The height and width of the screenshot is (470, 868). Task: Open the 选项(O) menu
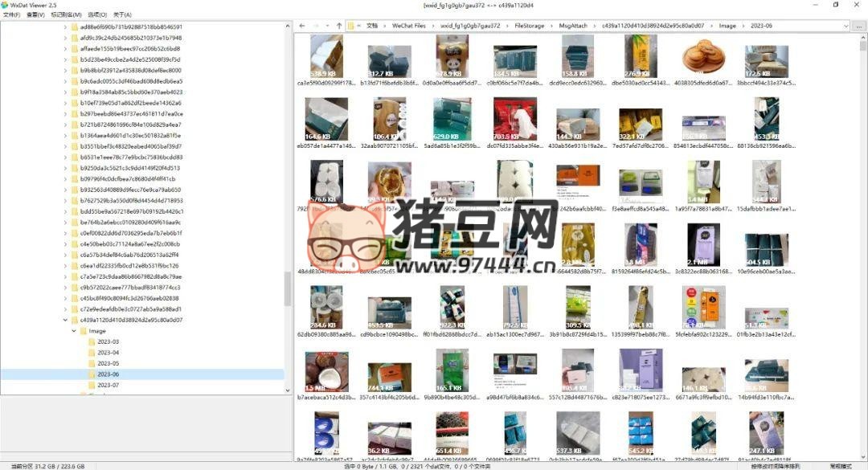pos(97,14)
